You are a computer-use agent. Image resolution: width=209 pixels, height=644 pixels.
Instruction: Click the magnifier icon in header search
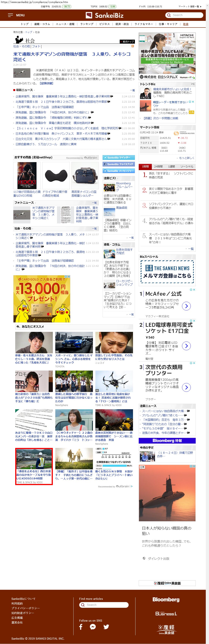click(169, 15)
